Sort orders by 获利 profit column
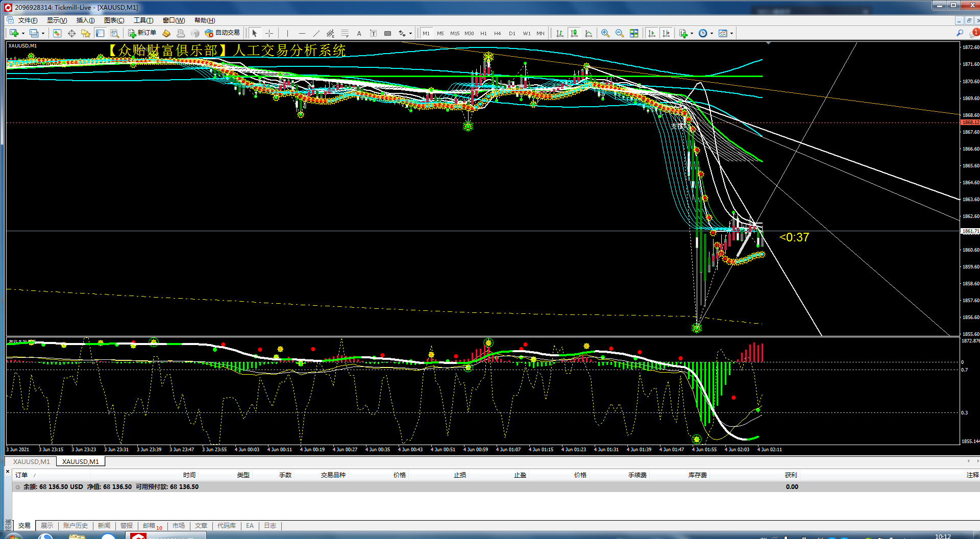The height and width of the screenshot is (539, 980). (791, 475)
